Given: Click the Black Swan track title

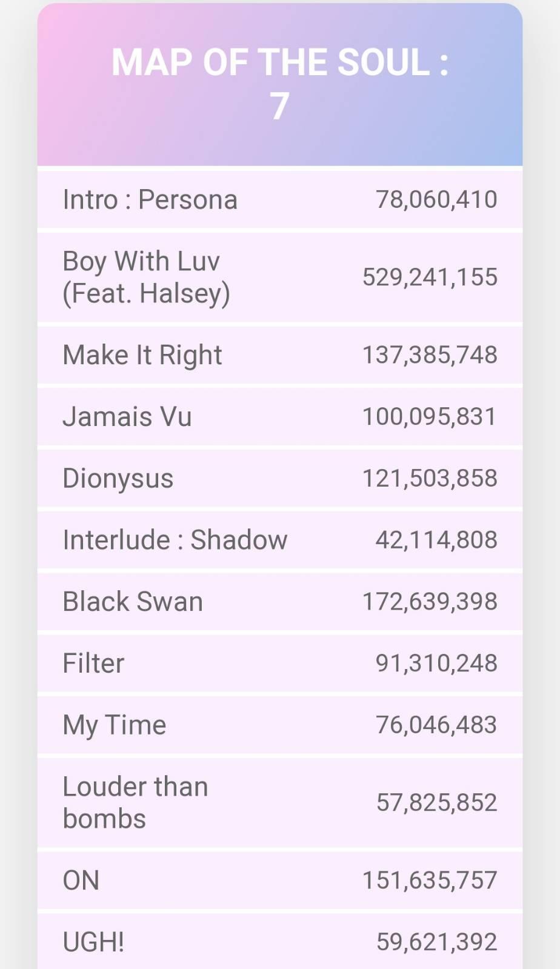Looking at the screenshot, I should 133,602.
